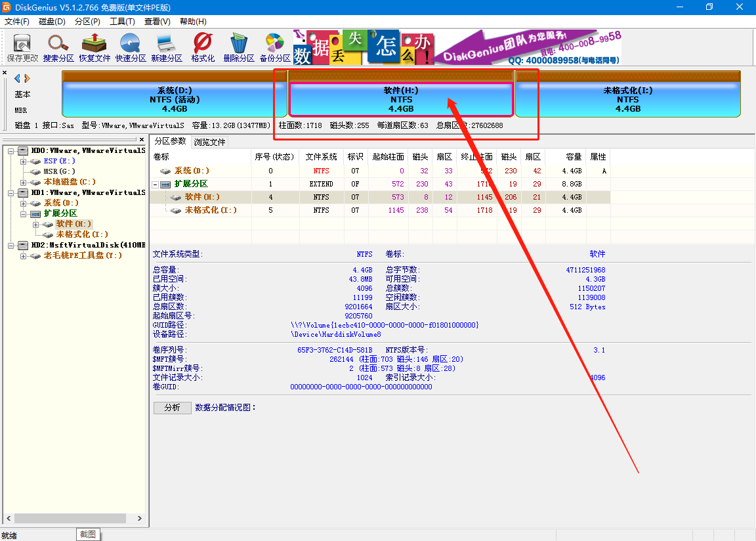Click the 容量 column header
756x541 pixels.
(566, 157)
